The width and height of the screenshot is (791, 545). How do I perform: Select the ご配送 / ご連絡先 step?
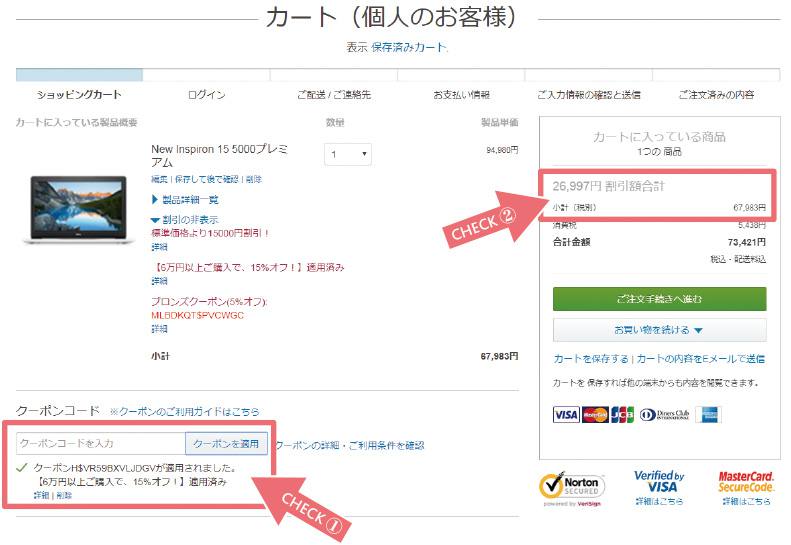click(x=334, y=94)
